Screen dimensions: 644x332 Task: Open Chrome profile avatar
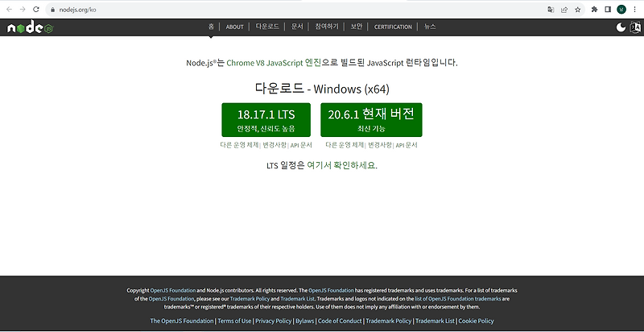click(621, 10)
